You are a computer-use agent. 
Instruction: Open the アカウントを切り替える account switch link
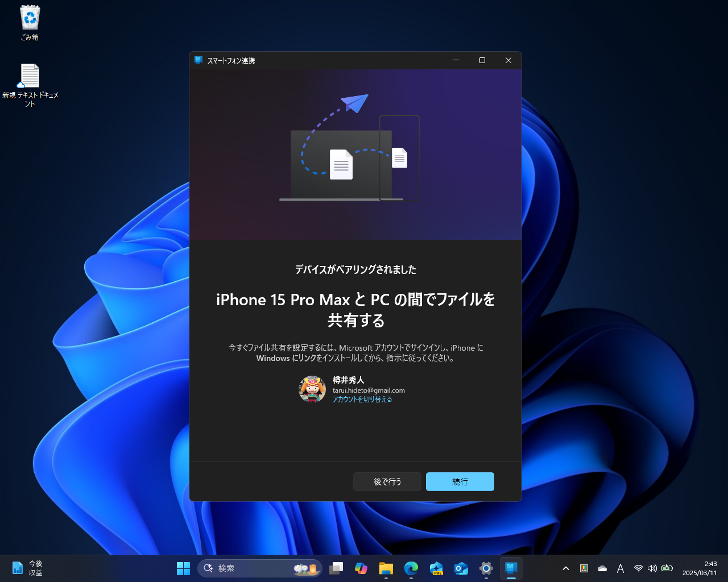[362, 399]
